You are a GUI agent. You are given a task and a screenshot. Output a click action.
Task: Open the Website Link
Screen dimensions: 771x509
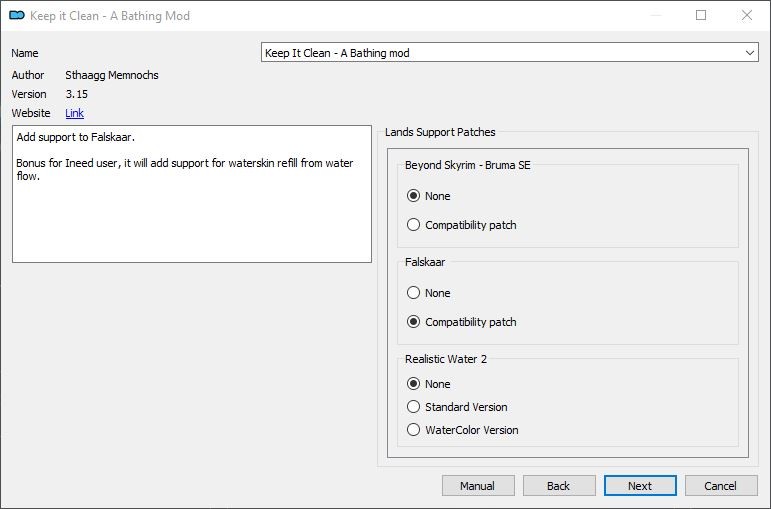coord(74,113)
